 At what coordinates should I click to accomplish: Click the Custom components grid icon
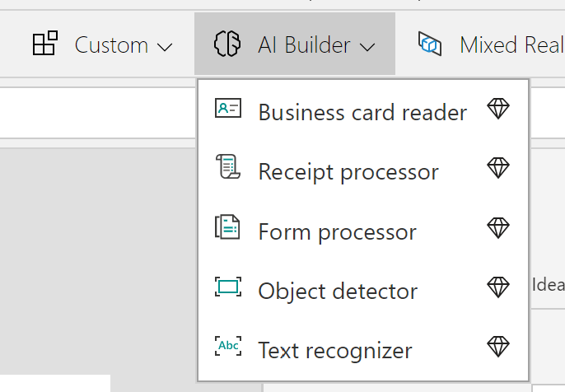click(45, 44)
